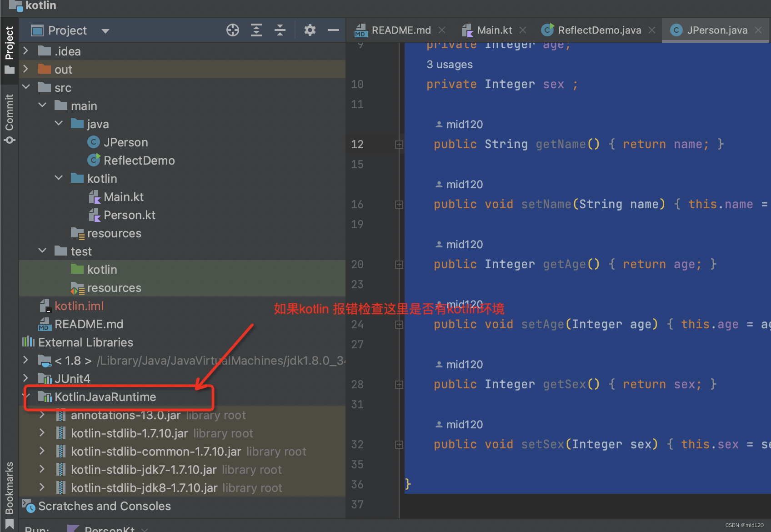Unfold getAge method at line 20
This screenshot has width=771, height=532.
tap(399, 265)
